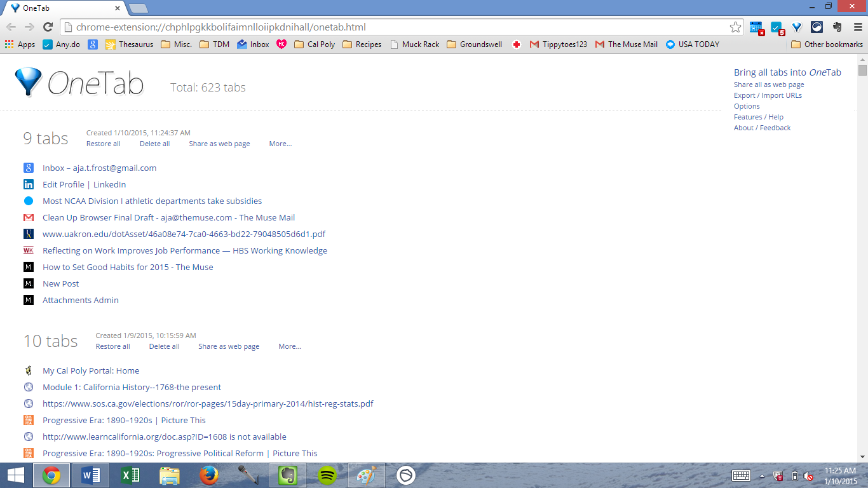Click the page vertical scrollbar thumb
The height and width of the screenshot is (488, 868).
click(x=862, y=70)
